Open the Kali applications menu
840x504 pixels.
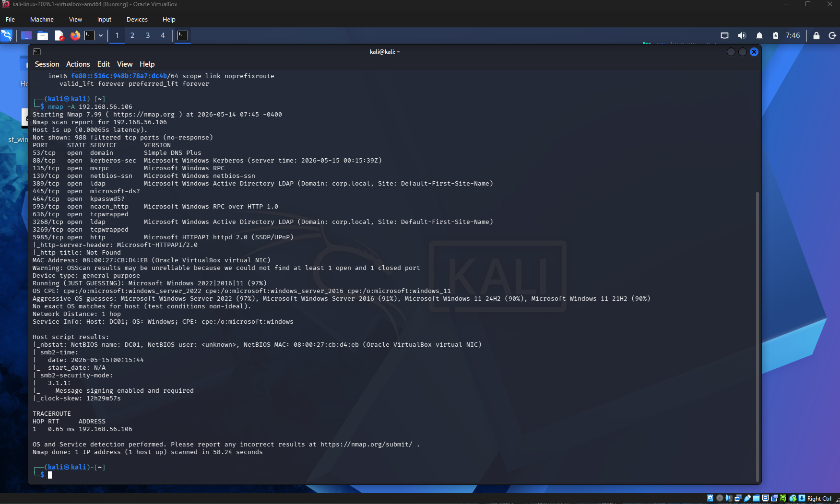point(7,35)
